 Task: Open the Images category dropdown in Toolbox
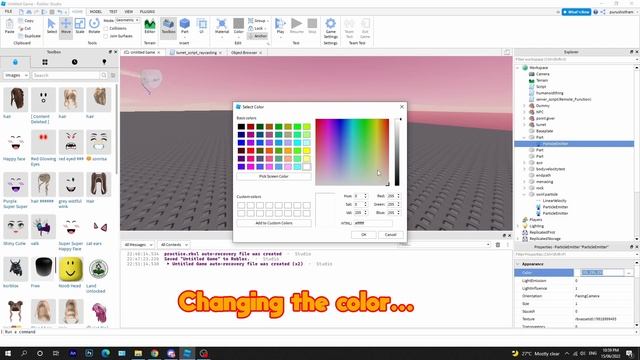[x=16, y=75]
